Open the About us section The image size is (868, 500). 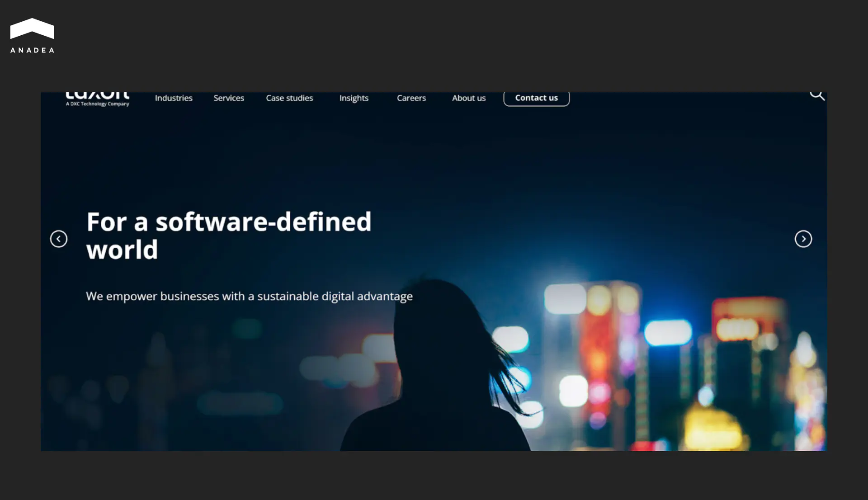[468, 98]
